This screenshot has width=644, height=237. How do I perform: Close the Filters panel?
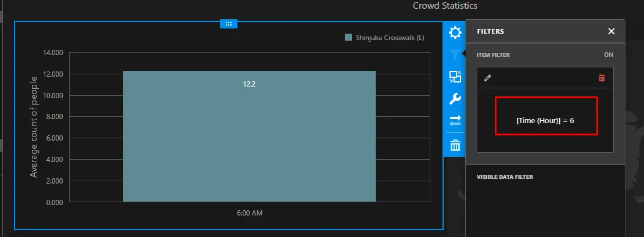click(x=611, y=31)
